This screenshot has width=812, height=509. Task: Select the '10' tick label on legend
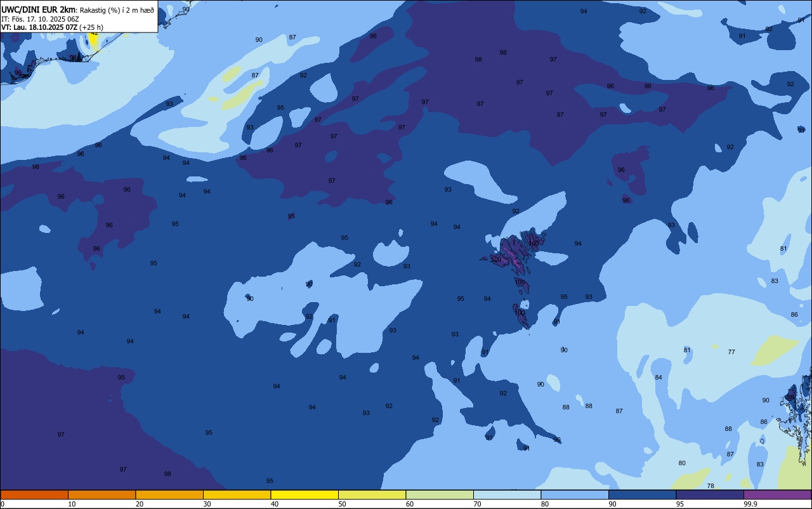coord(72,504)
